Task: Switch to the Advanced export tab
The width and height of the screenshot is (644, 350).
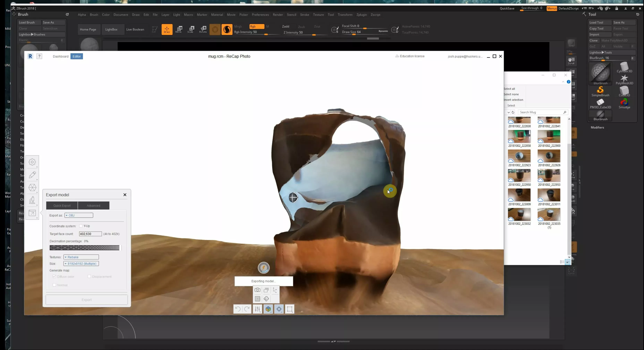Action: tap(93, 206)
